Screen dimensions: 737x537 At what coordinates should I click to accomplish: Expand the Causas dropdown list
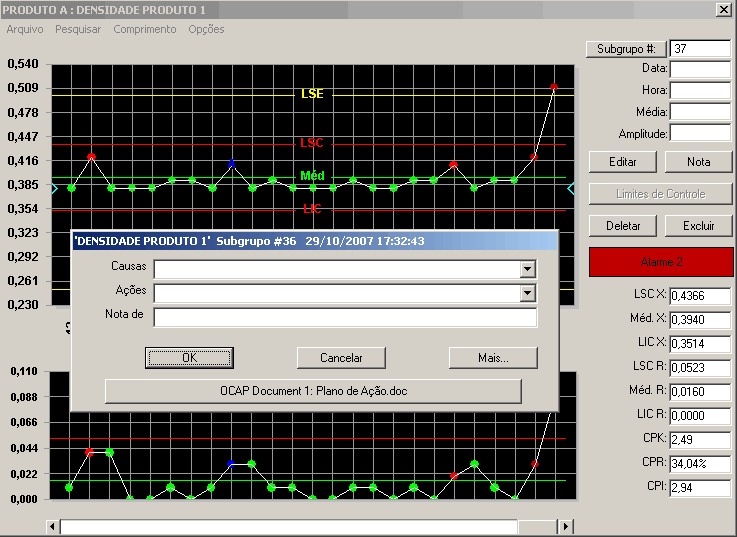tap(528, 269)
